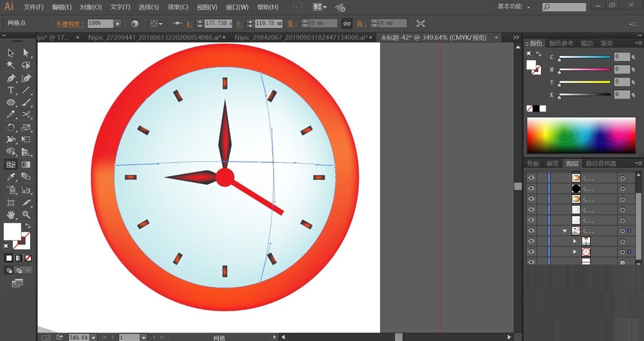
Task: Select the Paintbrush tool
Action: [26, 102]
